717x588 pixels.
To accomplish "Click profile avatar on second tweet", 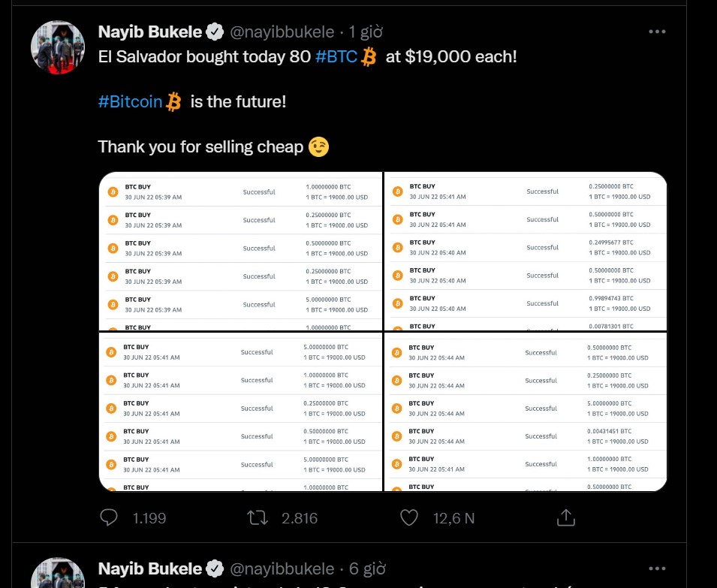I will coord(58,572).
